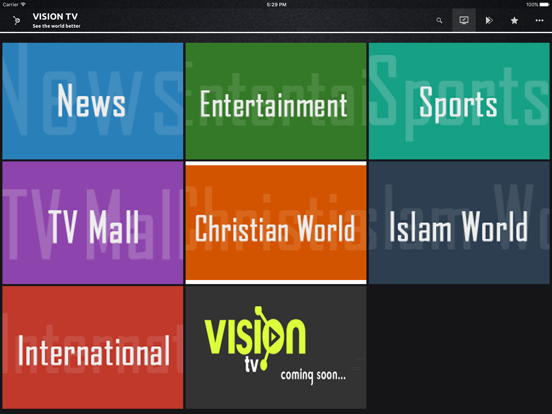
Task: Tap the play-forward icon in toolbar
Action: point(489,20)
